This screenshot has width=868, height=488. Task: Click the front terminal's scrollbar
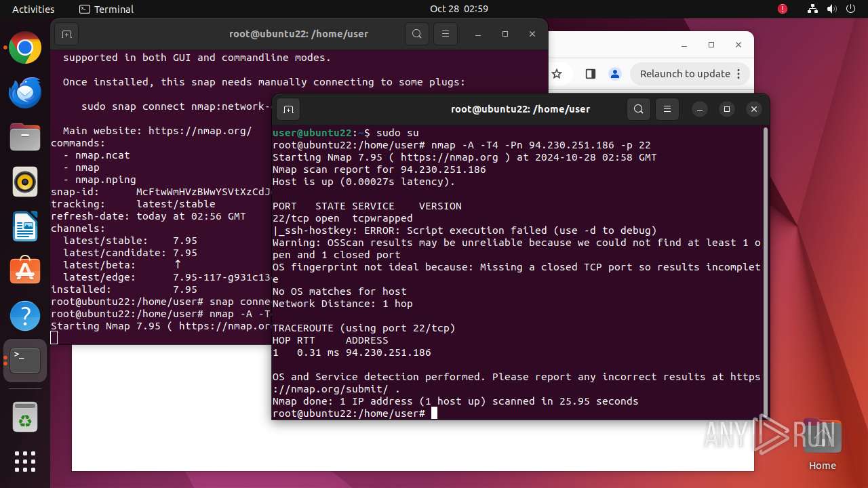click(766, 271)
